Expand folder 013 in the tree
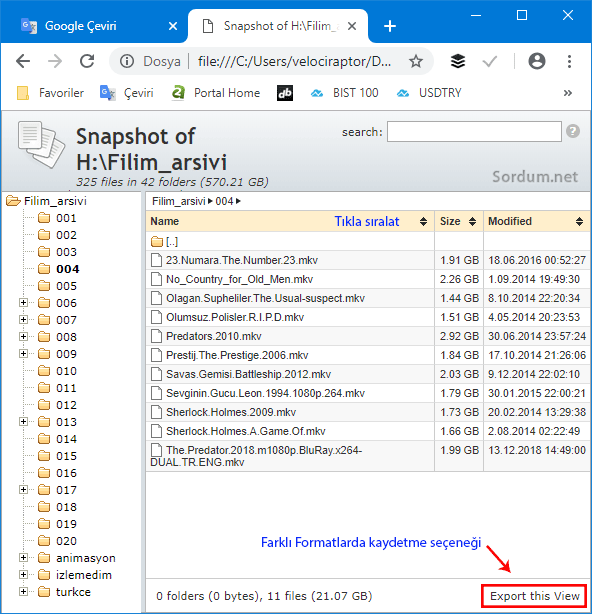The image size is (592, 614). click(23, 421)
